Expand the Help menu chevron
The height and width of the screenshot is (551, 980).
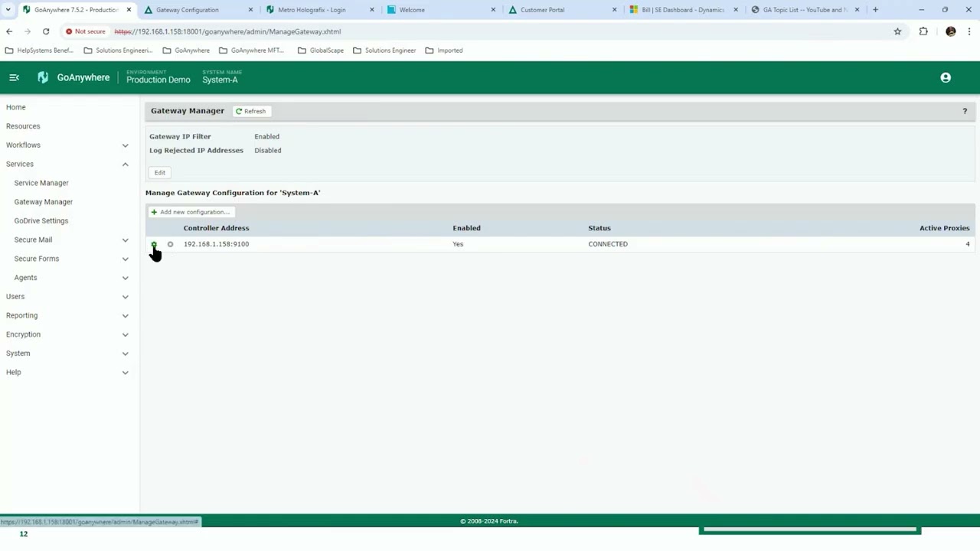pyautogui.click(x=125, y=372)
